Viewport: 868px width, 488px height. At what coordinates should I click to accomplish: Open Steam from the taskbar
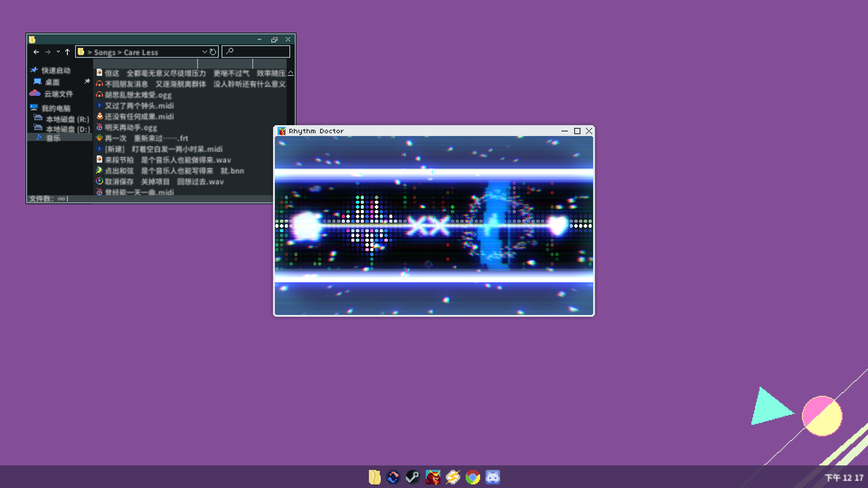click(412, 477)
